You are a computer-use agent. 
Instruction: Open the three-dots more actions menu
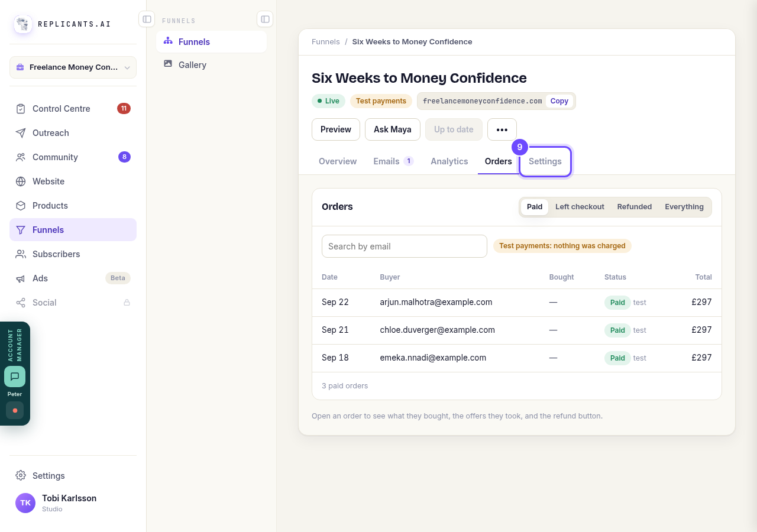point(502,129)
